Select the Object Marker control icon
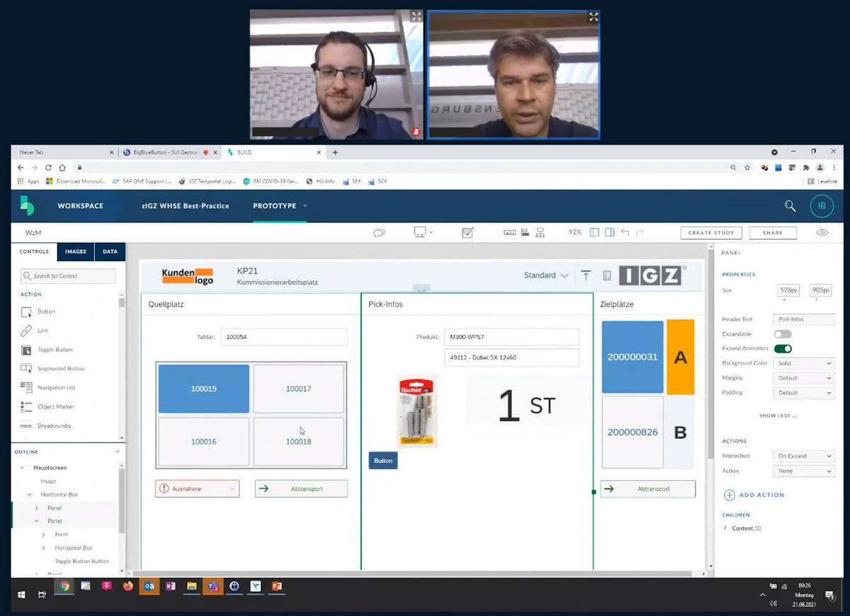The width and height of the screenshot is (850, 616). pos(26,406)
